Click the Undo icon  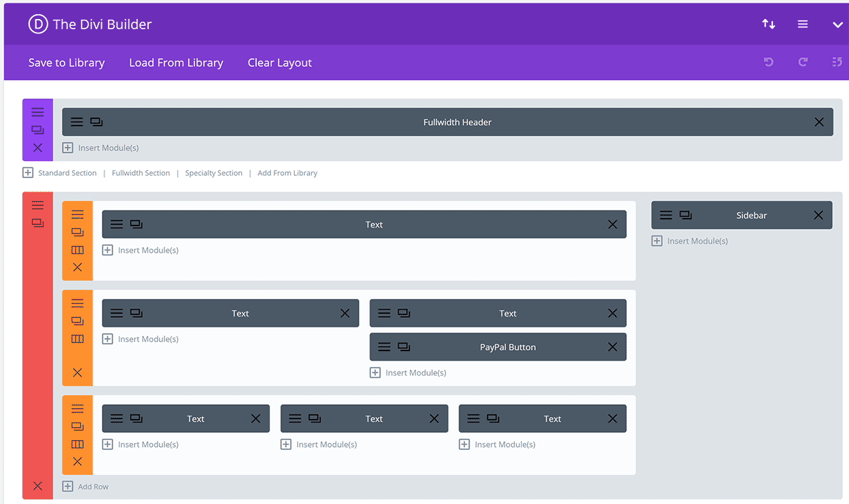pos(768,62)
